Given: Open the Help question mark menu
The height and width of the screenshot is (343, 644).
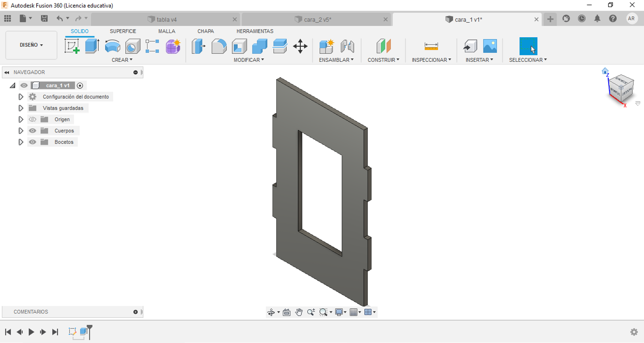Looking at the screenshot, I should point(613,19).
